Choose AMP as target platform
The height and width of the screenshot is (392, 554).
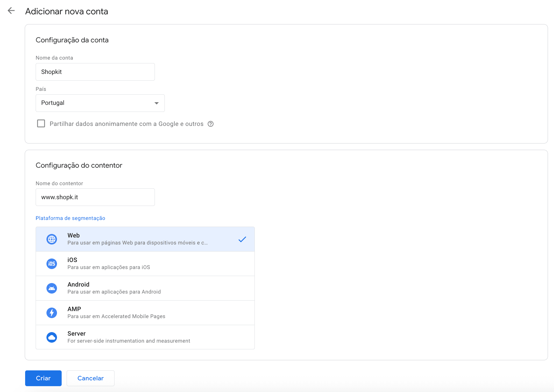[145, 313]
